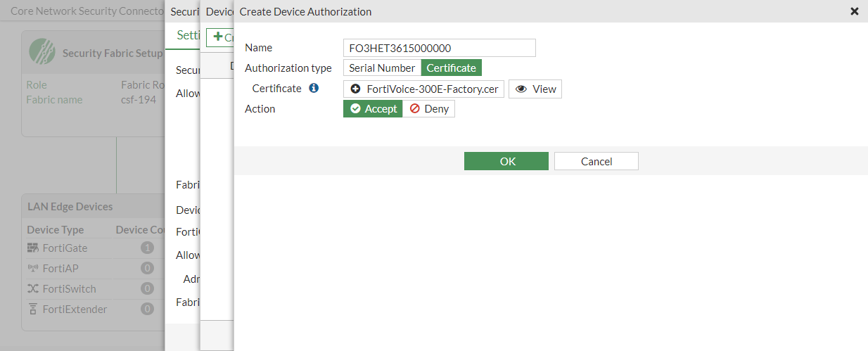Close the Create Device Authorization dialog
The image size is (868, 351).
[x=855, y=11]
